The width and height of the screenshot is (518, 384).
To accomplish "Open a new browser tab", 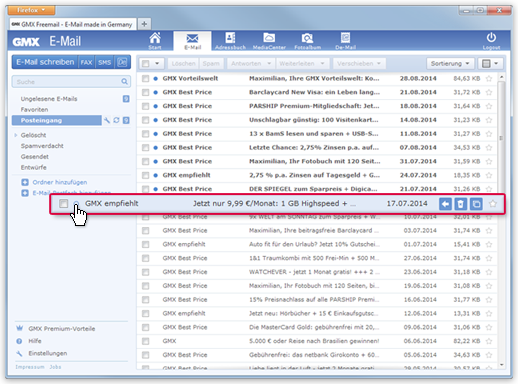I will (144, 24).
